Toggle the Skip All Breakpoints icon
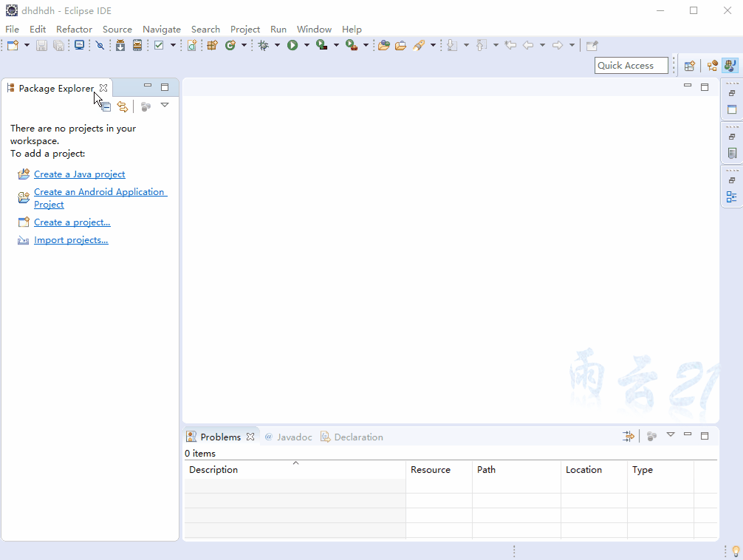 100,46
